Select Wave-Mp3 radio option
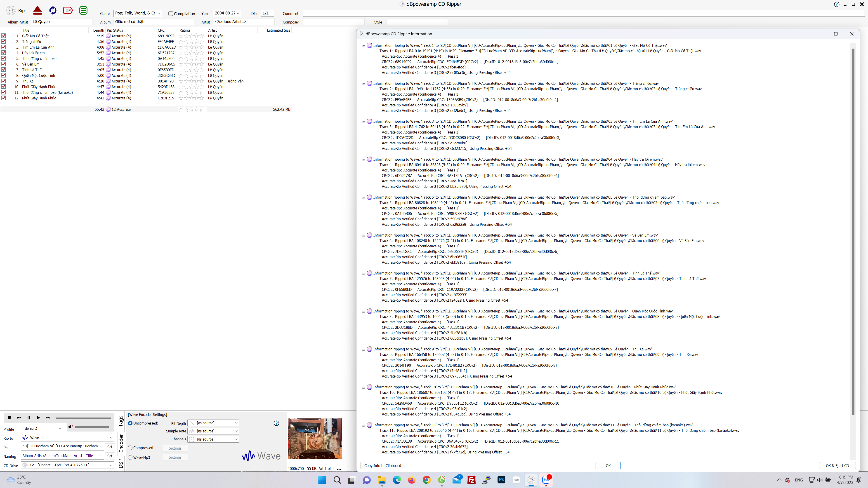Screen dimensions: 868x488 point(130,457)
